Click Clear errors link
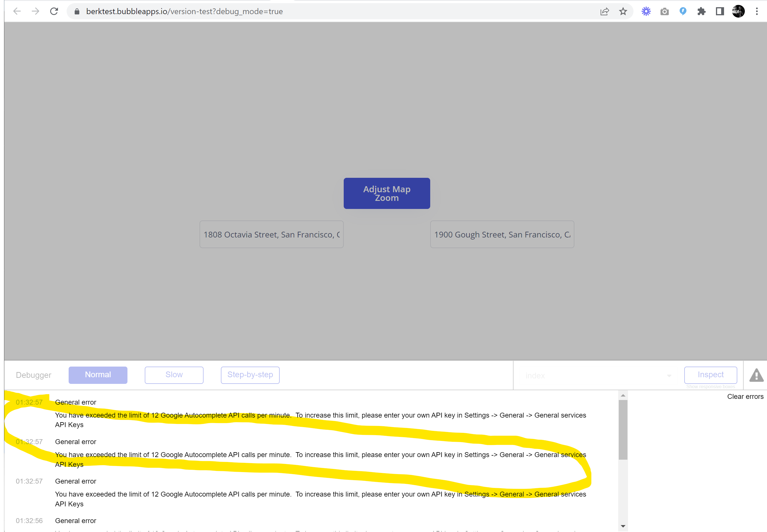 pos(745,396)
